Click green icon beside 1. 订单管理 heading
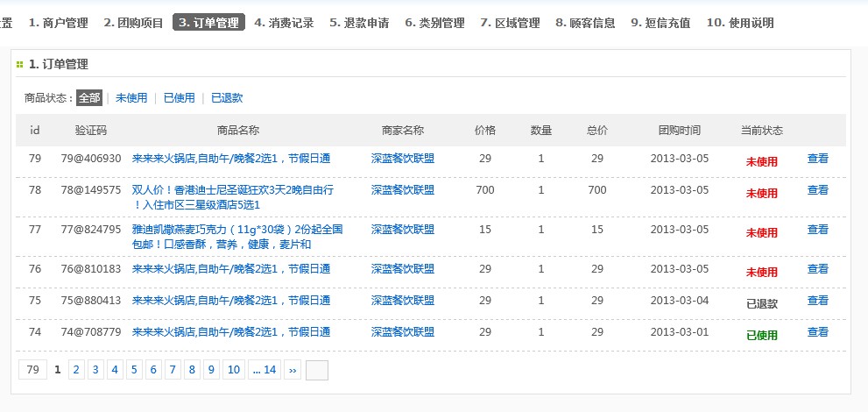868x412 pixels. [19, 65]
